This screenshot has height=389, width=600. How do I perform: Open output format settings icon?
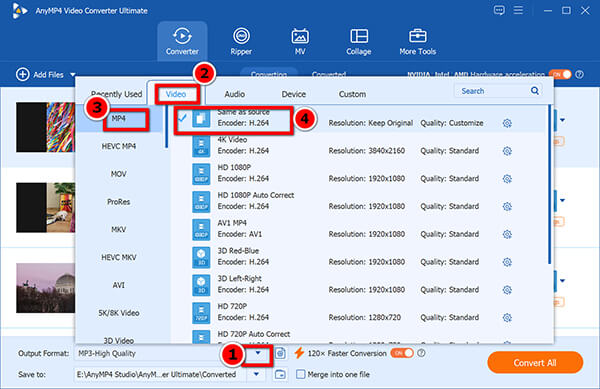280,353
